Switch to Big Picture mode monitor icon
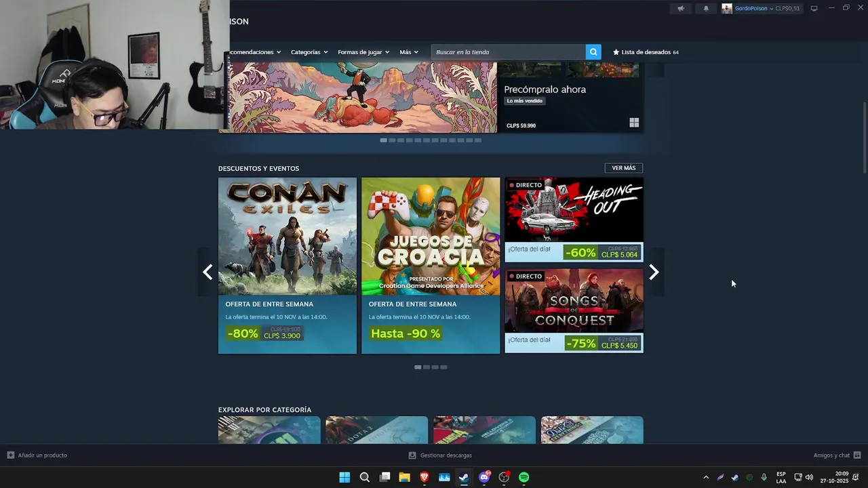Screen dimensions: 868x488 click(x=814, y=8)
